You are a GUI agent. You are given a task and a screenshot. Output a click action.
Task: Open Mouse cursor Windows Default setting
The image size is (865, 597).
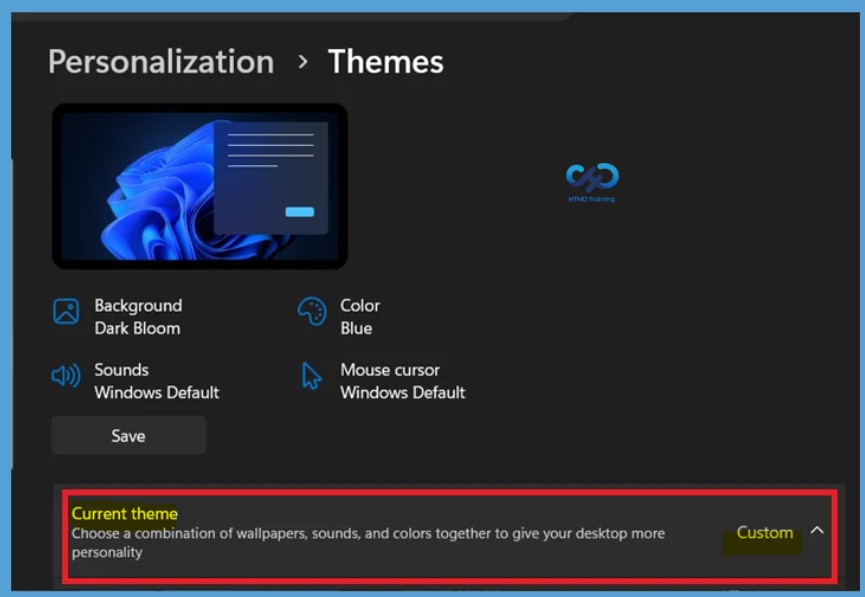pos(383,381)
